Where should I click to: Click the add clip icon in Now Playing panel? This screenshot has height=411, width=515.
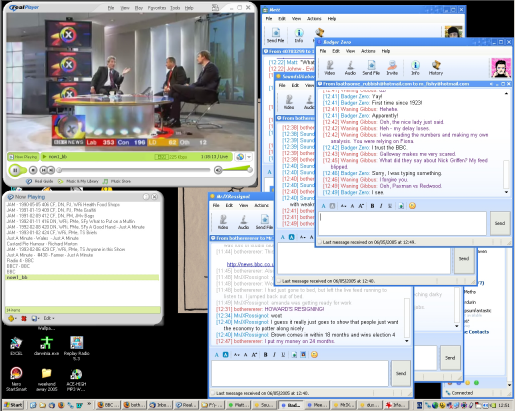tap(12, 318)
